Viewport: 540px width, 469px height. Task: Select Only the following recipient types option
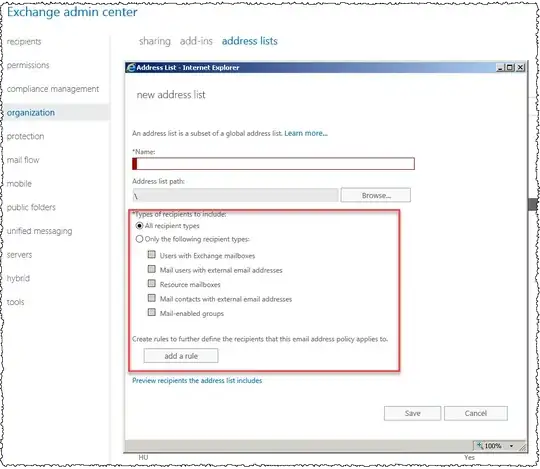click(x=139, y=239)
